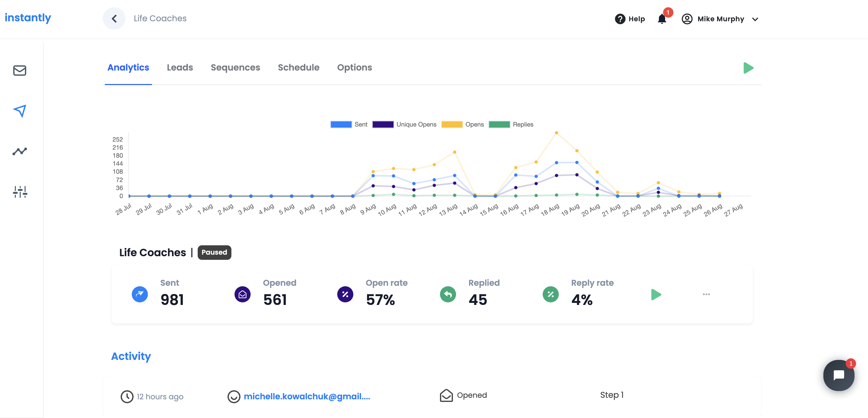Click the Opens yellow legend swatch

[452, 124]
